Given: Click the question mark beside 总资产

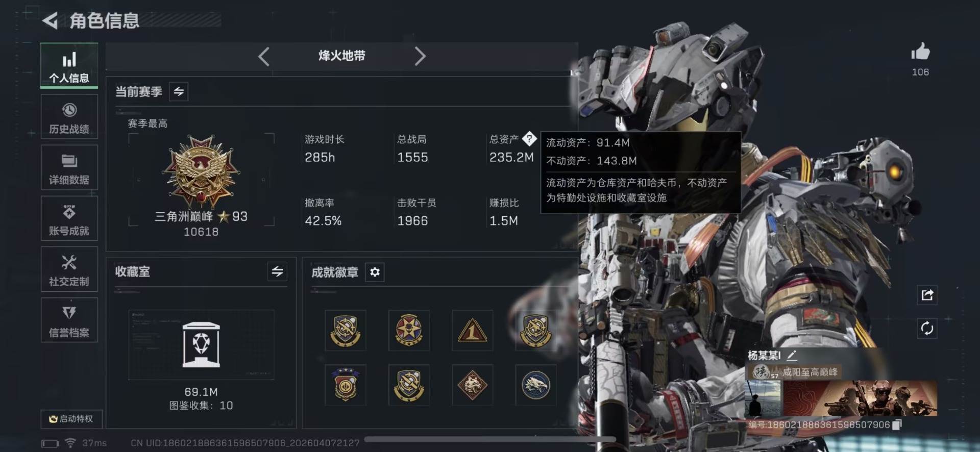Looking at the screenshot, I should pyautogui.click(x=529, y=138).
